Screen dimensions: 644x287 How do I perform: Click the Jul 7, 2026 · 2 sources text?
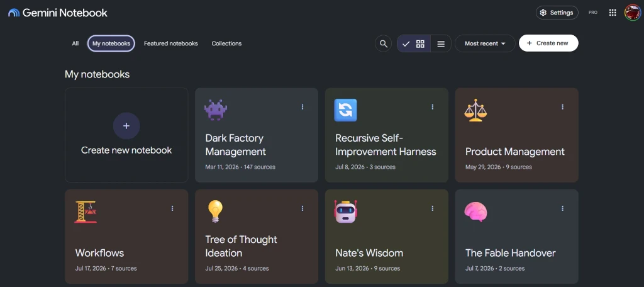click(x=495, y=269)
